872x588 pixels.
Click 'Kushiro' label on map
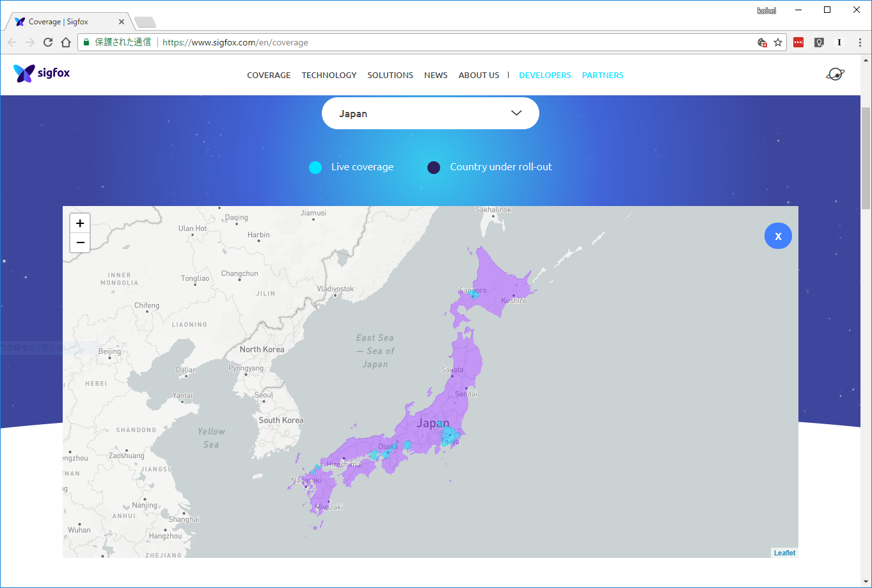point(514,301)
